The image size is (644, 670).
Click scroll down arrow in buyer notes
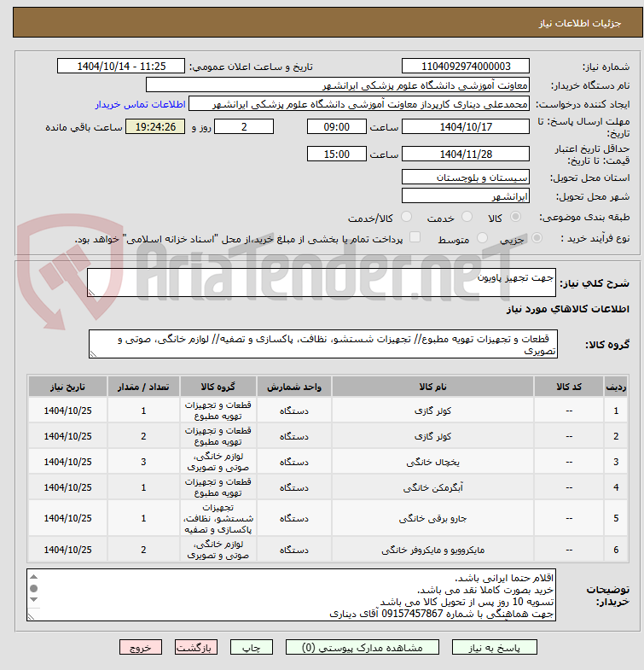(34, 599)
